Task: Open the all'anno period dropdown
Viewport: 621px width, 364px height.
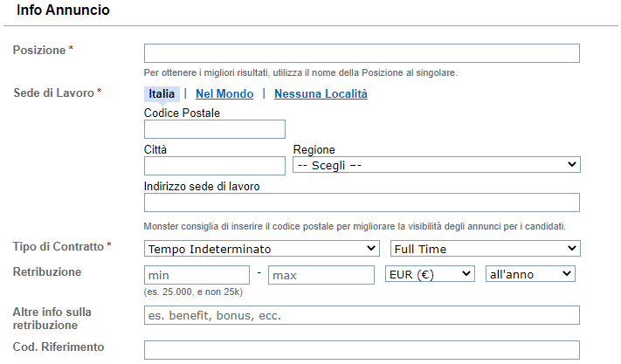Action: (x=530, y=274)
